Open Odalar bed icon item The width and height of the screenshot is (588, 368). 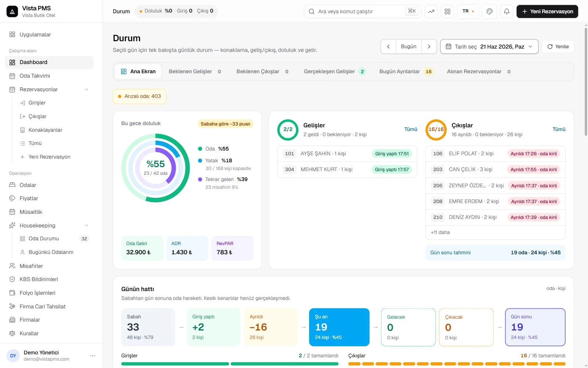[49, 185]
